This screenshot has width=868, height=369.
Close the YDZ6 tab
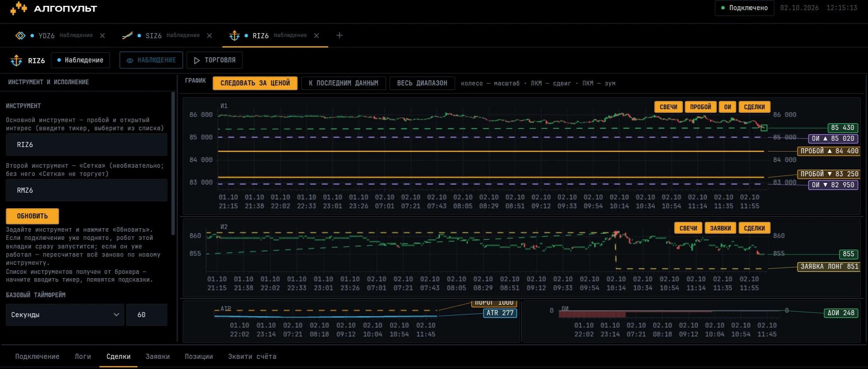coord(102,35)
